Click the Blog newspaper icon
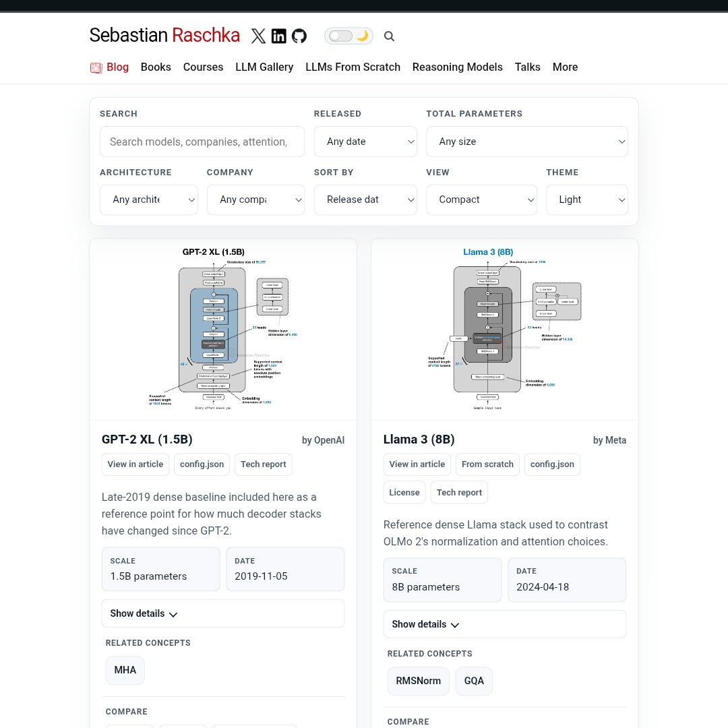Viewport: 728px width, 728px height. coord(96,68)
